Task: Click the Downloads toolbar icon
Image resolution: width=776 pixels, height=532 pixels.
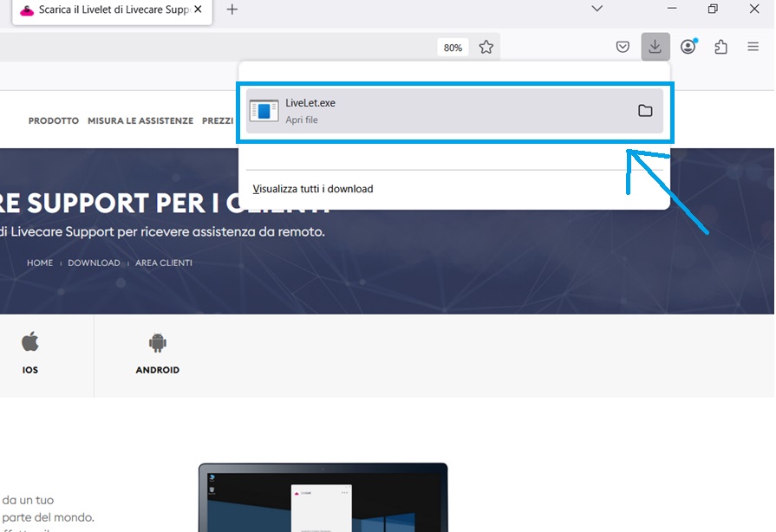Action: [x=655, y=47]
